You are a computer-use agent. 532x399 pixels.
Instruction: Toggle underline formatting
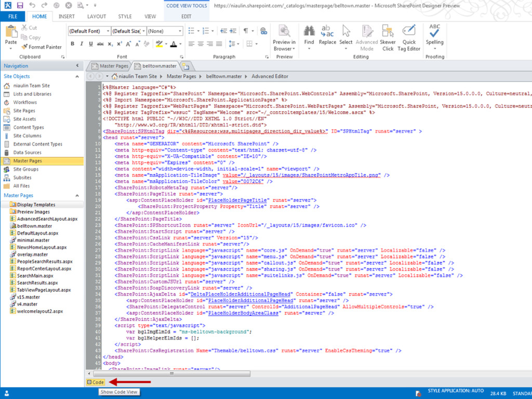(90, 44)
